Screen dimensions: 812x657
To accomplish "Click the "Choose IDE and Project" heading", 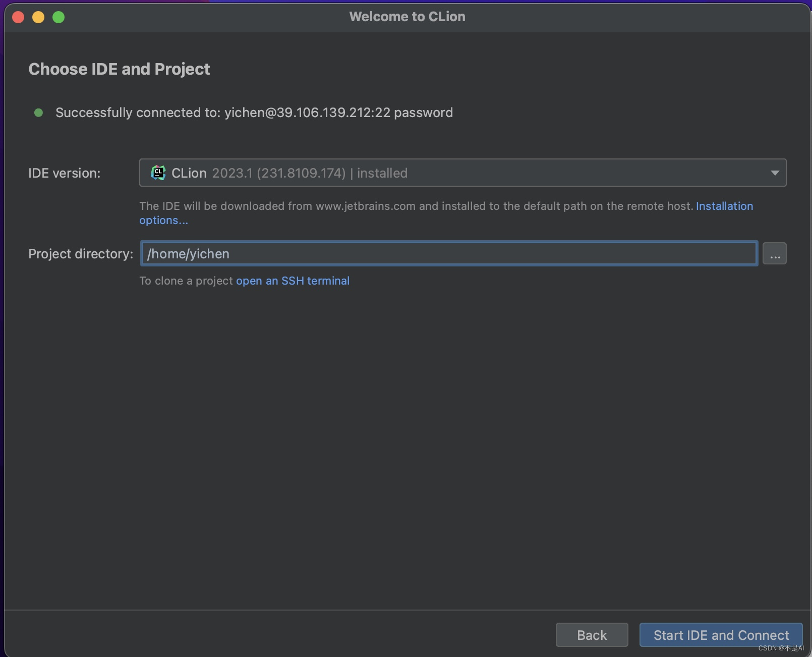I will click(x=119, y=69).
